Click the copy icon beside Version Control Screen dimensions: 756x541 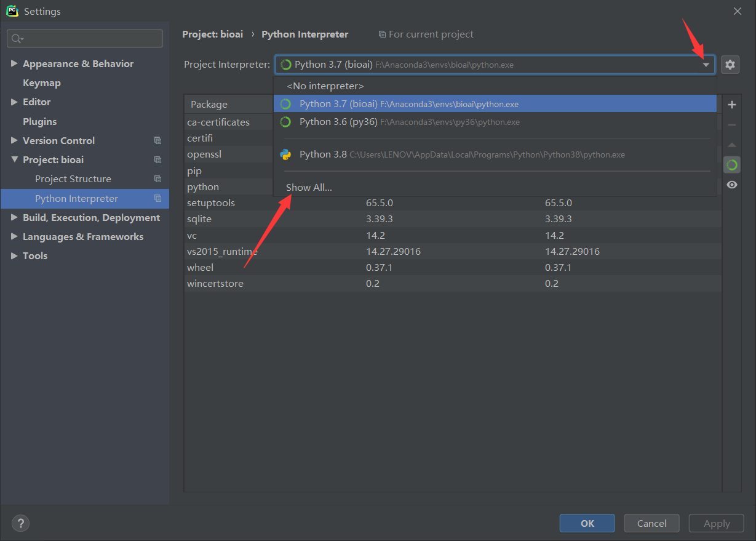pos(158,140)
